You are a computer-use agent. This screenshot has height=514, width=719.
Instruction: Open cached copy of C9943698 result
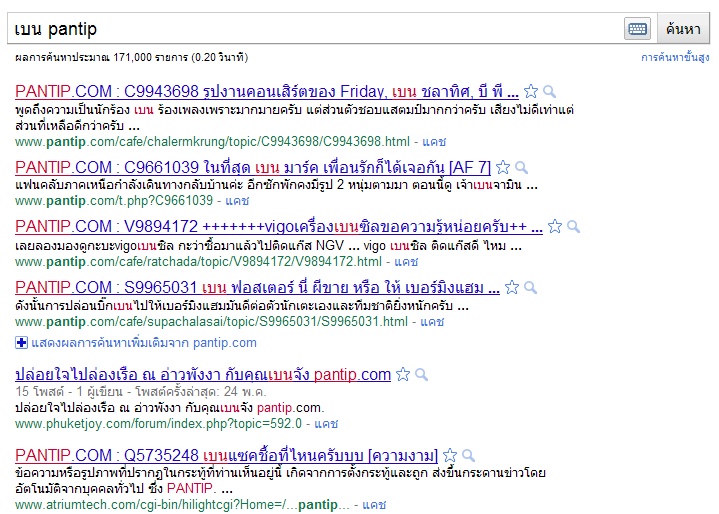click(434, 141)
